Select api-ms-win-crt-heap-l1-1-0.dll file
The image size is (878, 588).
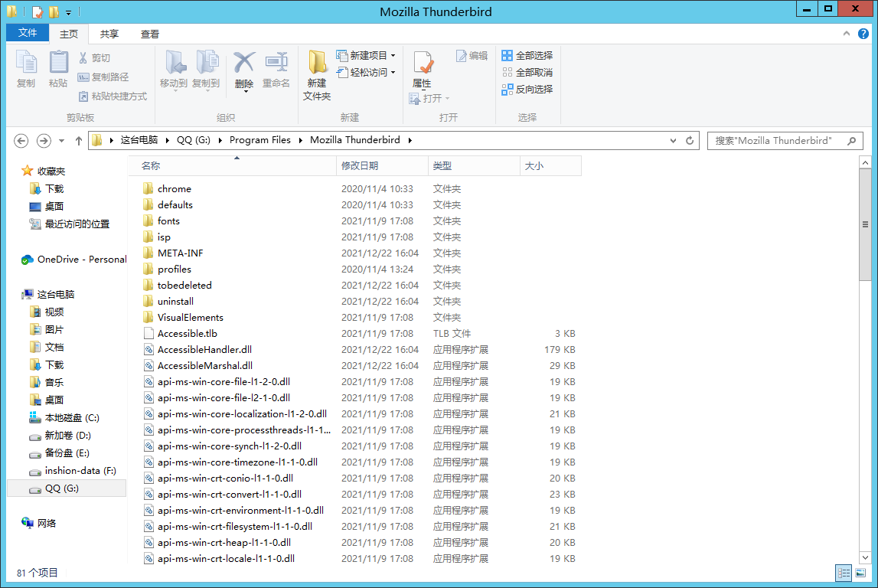coord(224,543)
